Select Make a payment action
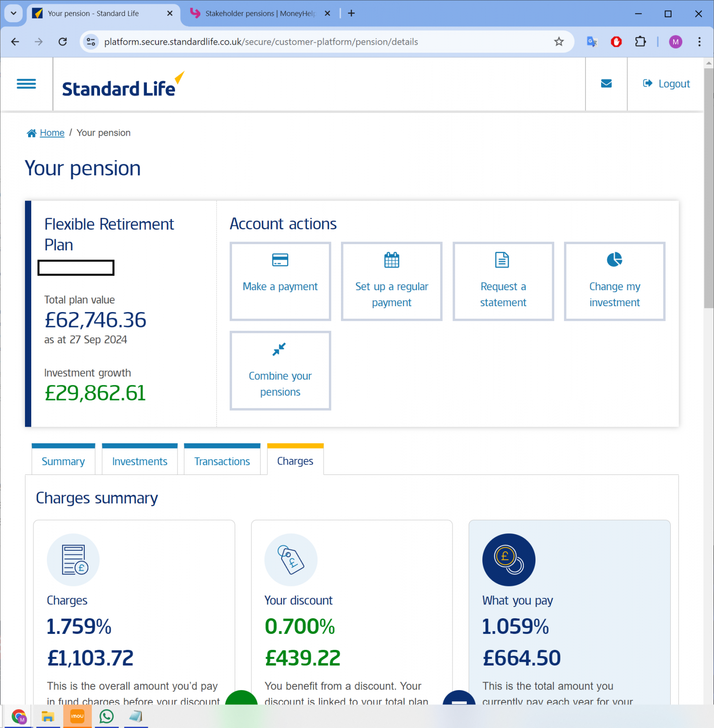714x728 pixels. point(280,281)
